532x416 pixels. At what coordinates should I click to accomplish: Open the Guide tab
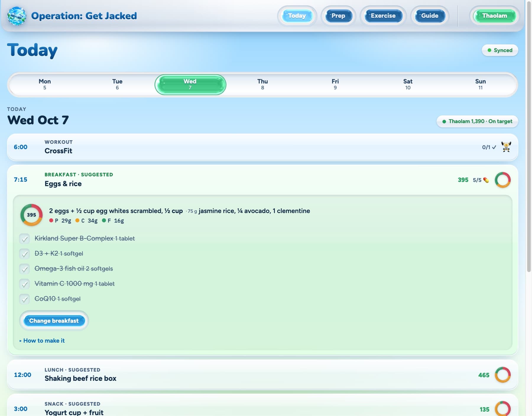(430, 16)
